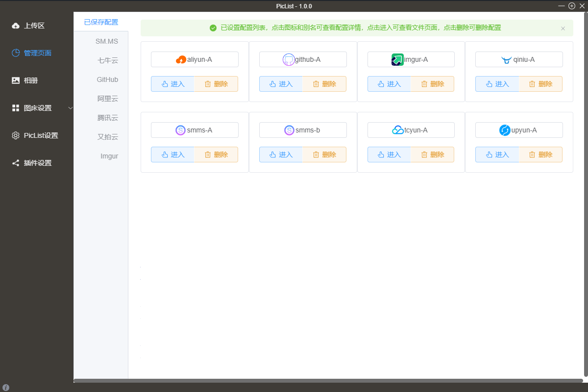Screen dimensions: 588x392
Task: Open the tcyun-A config details
Action: tap(411, 130)
